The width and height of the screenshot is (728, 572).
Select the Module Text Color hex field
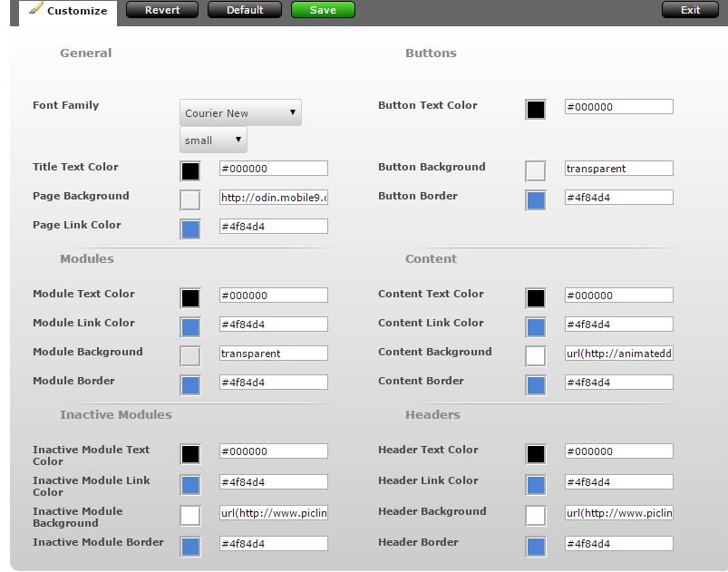[x=273, y=296]
